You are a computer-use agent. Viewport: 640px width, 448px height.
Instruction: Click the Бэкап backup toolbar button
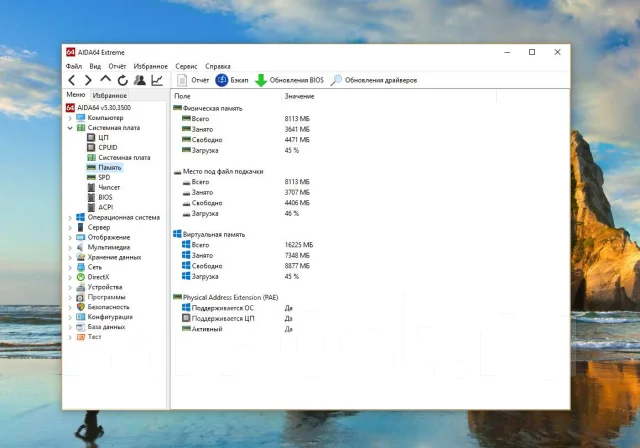coord(231,80)
